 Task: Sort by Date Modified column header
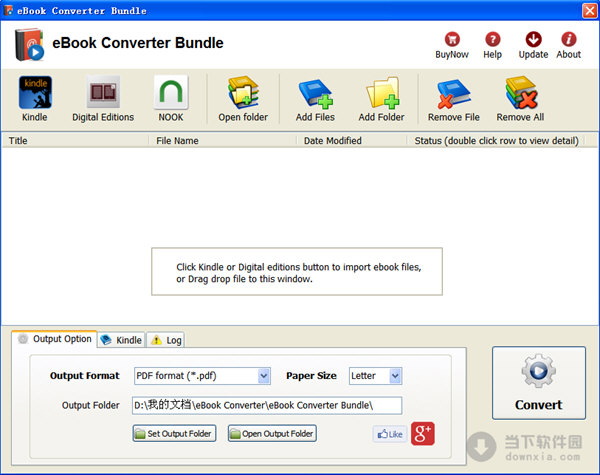[352, 141]
